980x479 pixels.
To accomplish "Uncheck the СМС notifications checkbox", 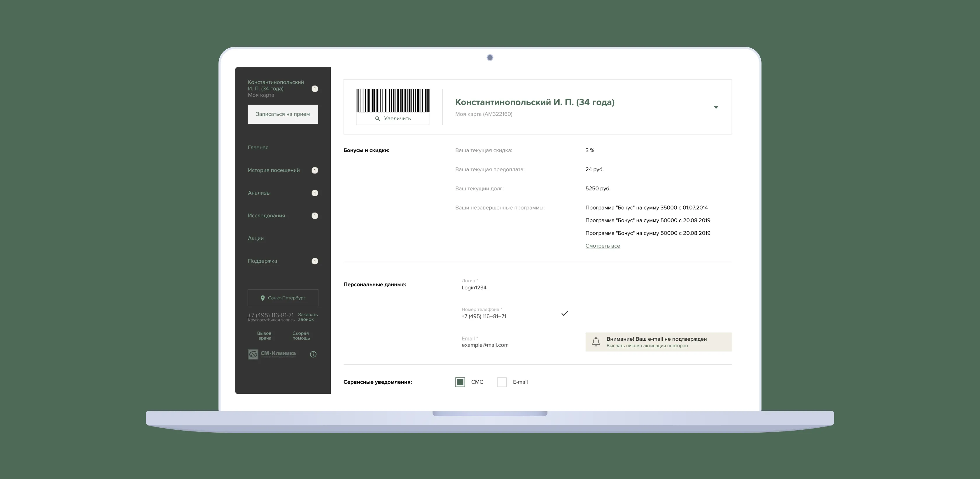I will click(x=460, y=382).
